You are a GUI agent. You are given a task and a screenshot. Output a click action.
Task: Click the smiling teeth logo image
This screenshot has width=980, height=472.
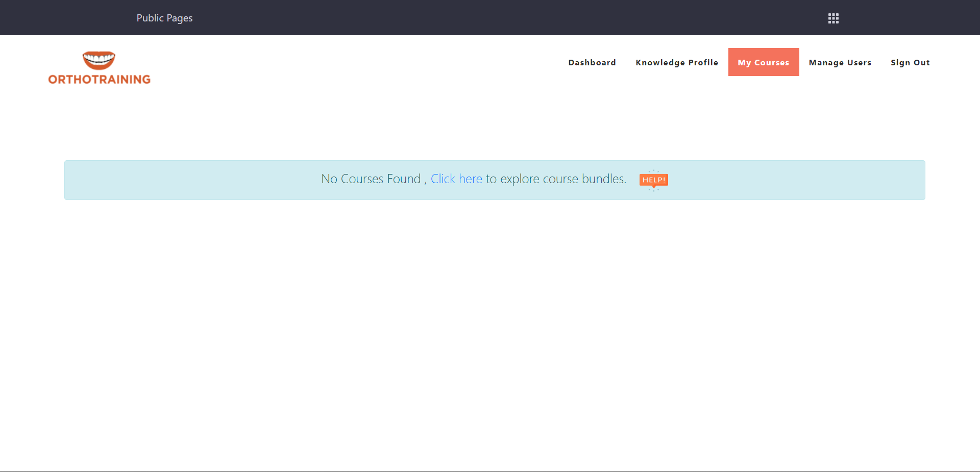[x=99, y=60]
